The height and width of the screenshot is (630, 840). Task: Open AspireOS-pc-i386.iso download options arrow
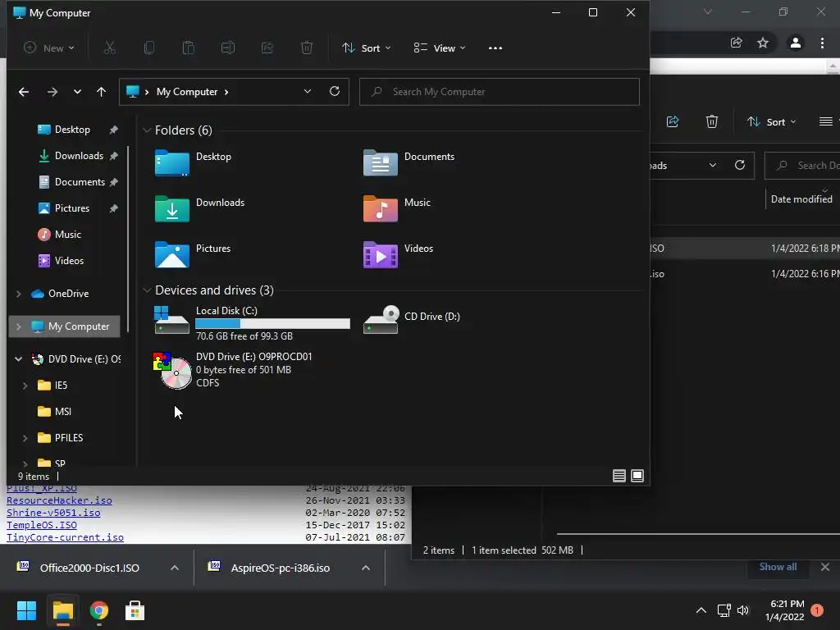pos(366,568)
